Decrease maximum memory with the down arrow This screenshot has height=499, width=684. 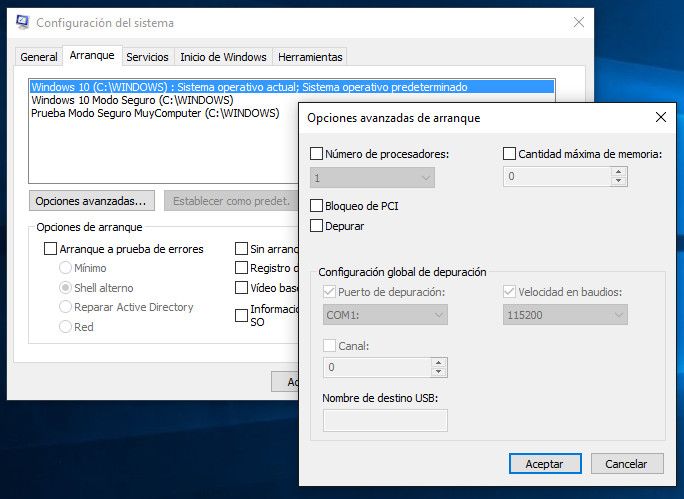point(619,181)
